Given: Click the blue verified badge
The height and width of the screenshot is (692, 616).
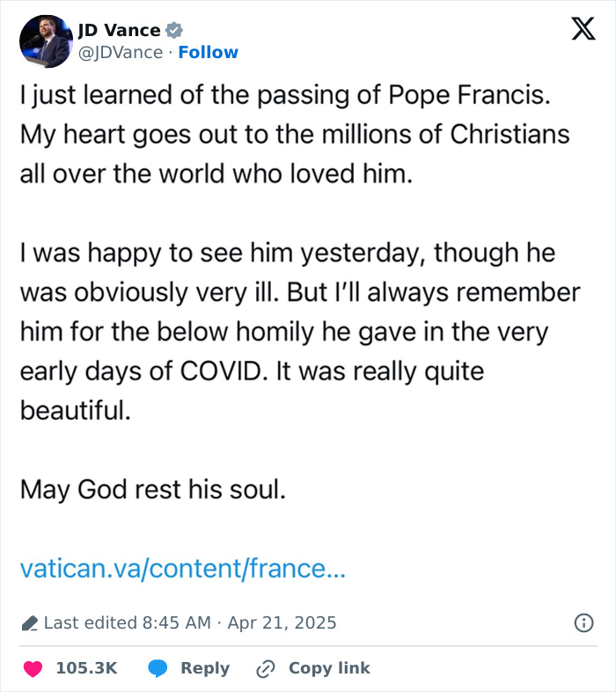Looking at the screenshot, I should coord(175,31).
